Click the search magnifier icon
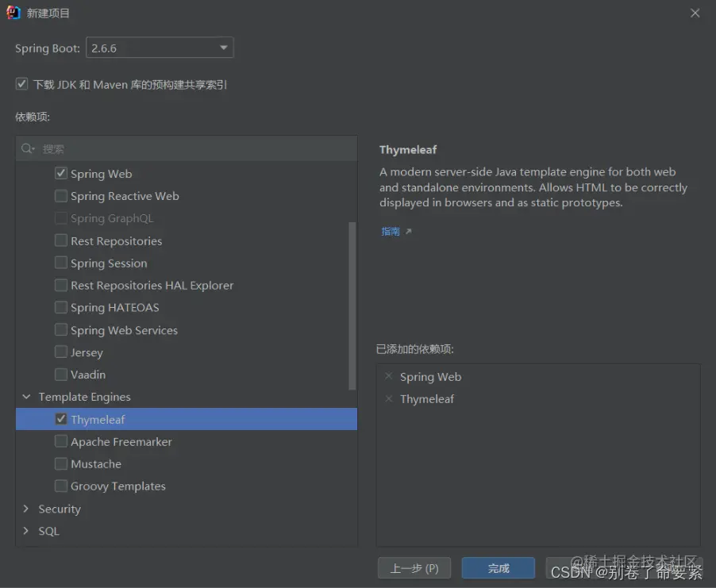The width and height of the screenshot is (716, 588). point(28,149)
